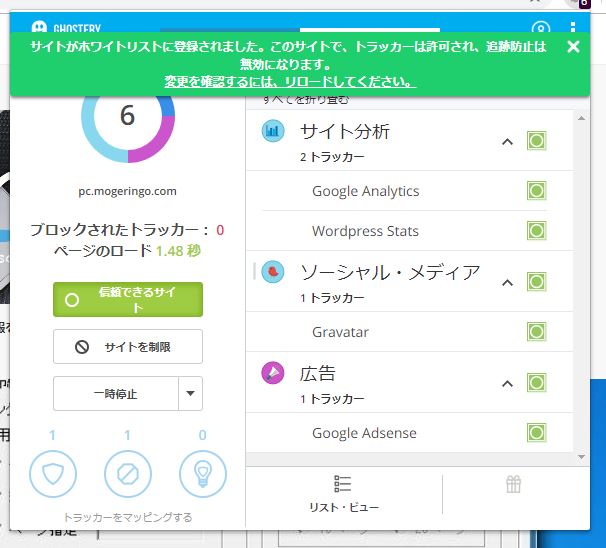The height and width of the screenshot is (548, 606).
Task: Click the Ghostery ghost logo
Action: (39, 27)
